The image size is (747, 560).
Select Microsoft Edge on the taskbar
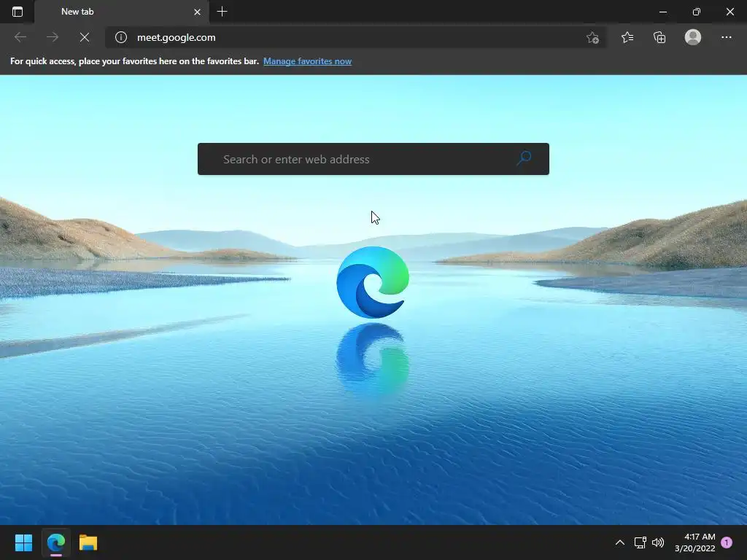point(55,542)
